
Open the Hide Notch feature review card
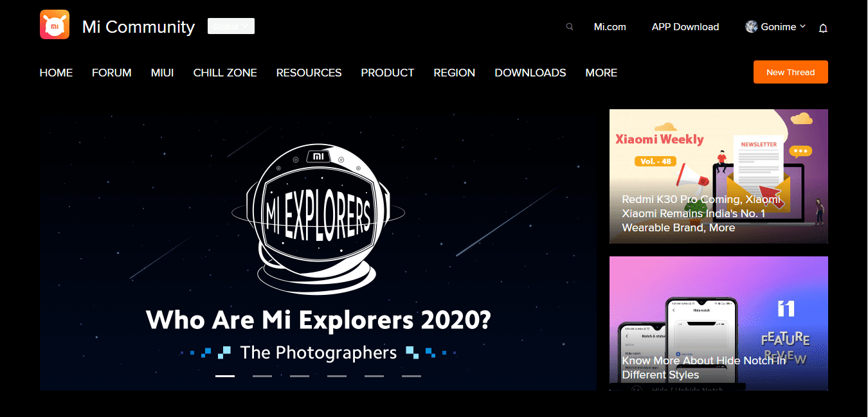(718, 323)
